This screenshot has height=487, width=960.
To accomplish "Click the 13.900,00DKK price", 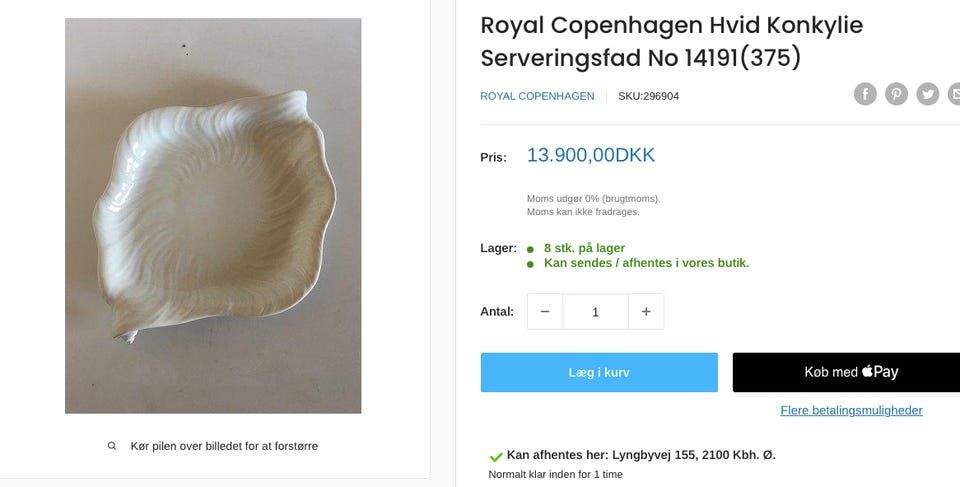I will (x=590, y=155).
